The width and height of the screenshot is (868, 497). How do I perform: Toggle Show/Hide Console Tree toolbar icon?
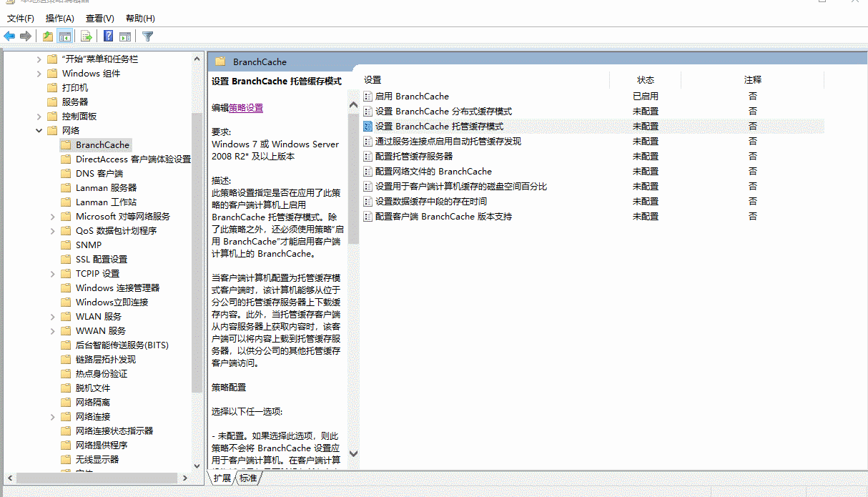65,36
